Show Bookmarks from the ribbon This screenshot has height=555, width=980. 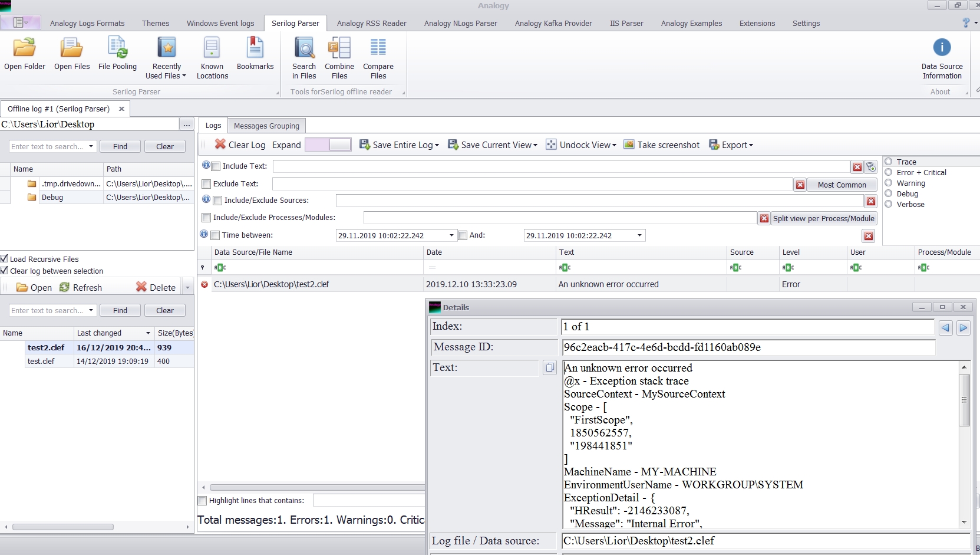255,54
